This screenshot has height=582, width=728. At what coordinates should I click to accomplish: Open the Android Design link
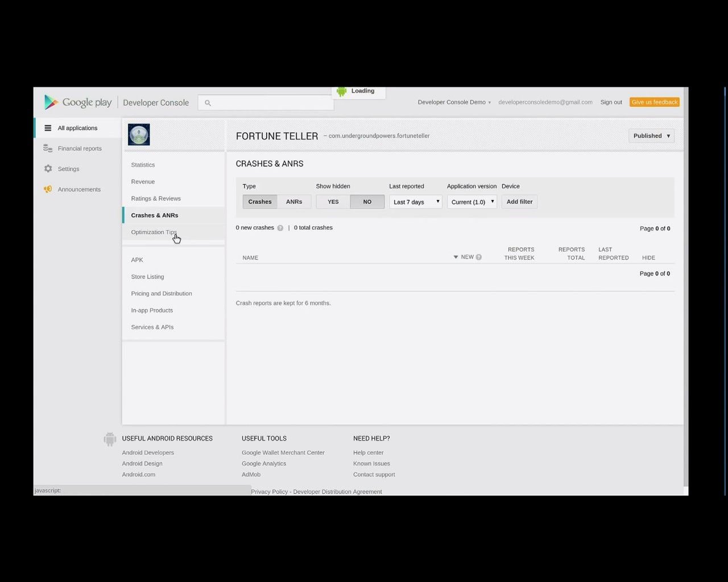(142, 464)
